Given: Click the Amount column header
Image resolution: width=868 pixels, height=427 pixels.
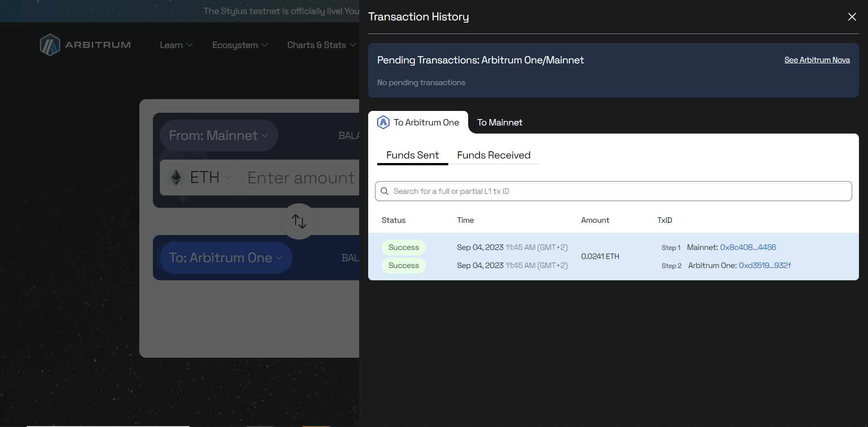Looking at the screenshot, I should pos(595,220).
